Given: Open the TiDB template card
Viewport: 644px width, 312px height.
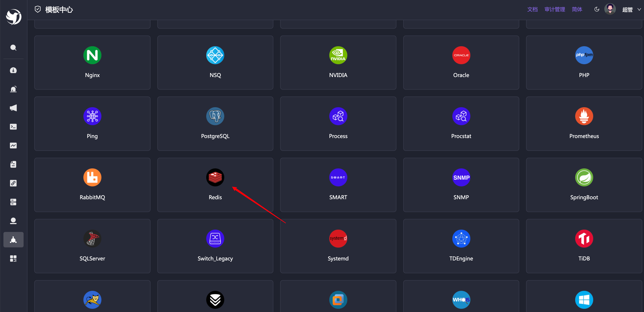Looking at the screenshot, I should (x=584, y=246).
